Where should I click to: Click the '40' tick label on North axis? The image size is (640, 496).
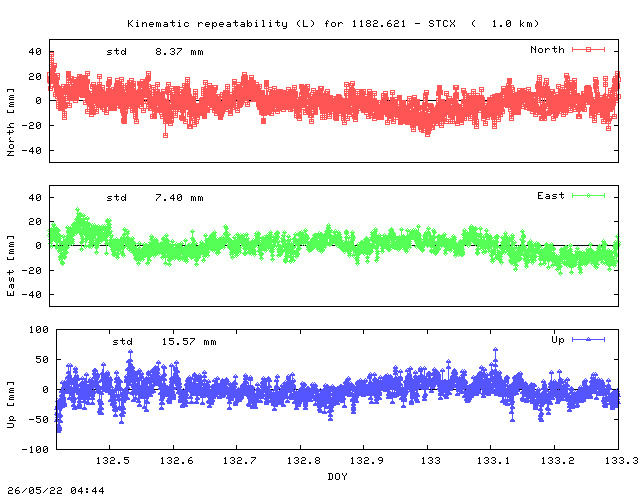point(35,52)
